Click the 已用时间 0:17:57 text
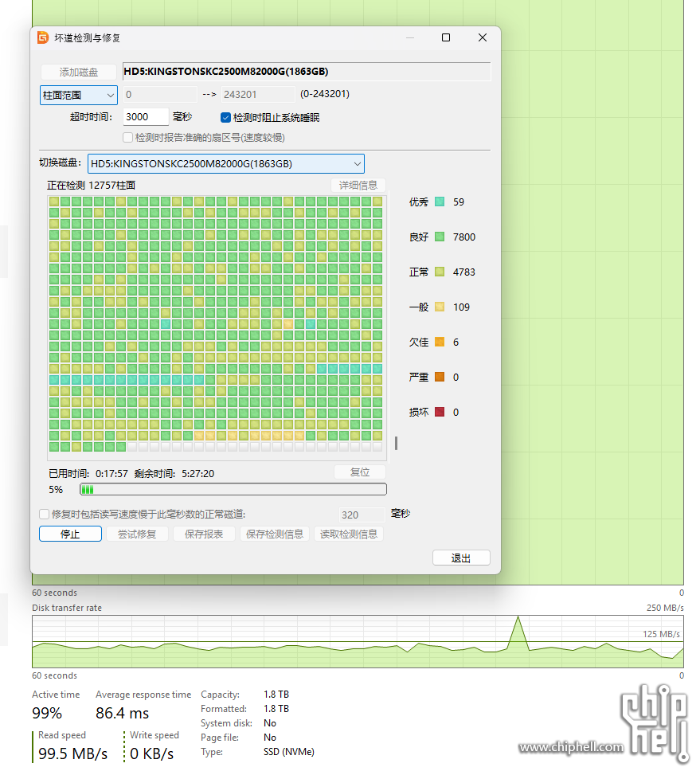Image resolution: width=700 pixels, height=775 pixels. tap(88, 473)
